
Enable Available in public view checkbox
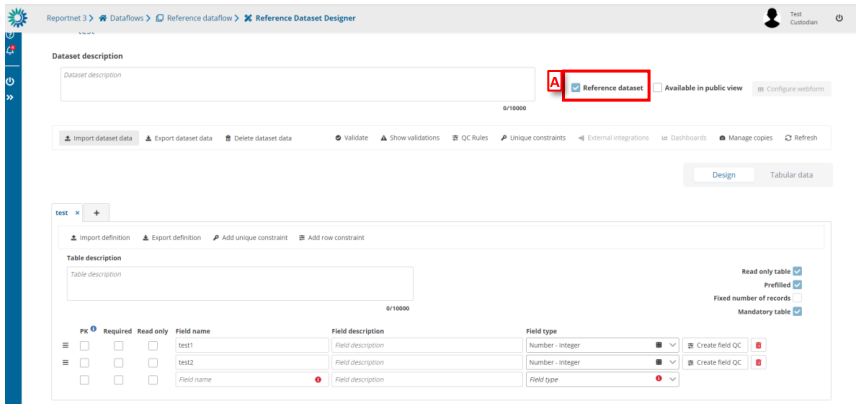point(657,88)
